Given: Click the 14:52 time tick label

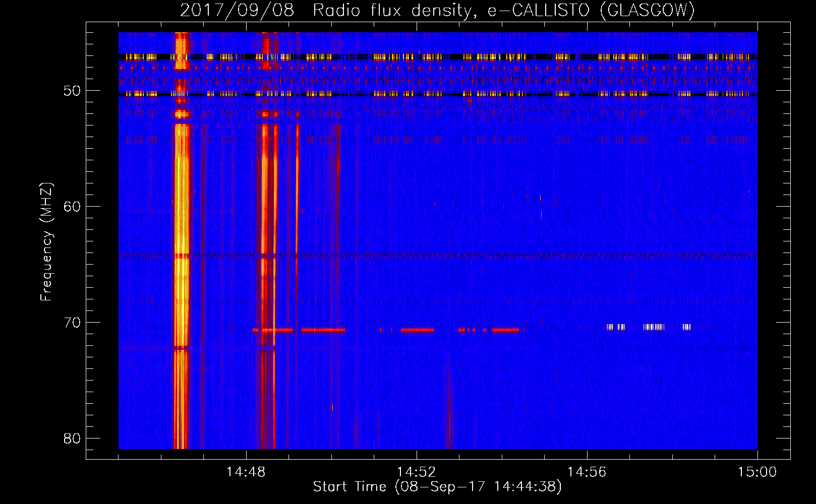Looking at the screenshot, I should 417,472.
